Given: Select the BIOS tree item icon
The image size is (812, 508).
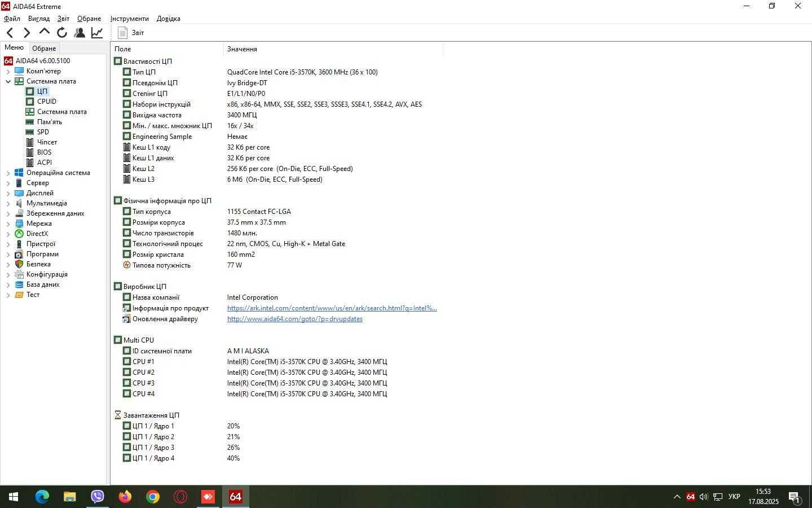Looking at the screenshot, I should [30, 152].
